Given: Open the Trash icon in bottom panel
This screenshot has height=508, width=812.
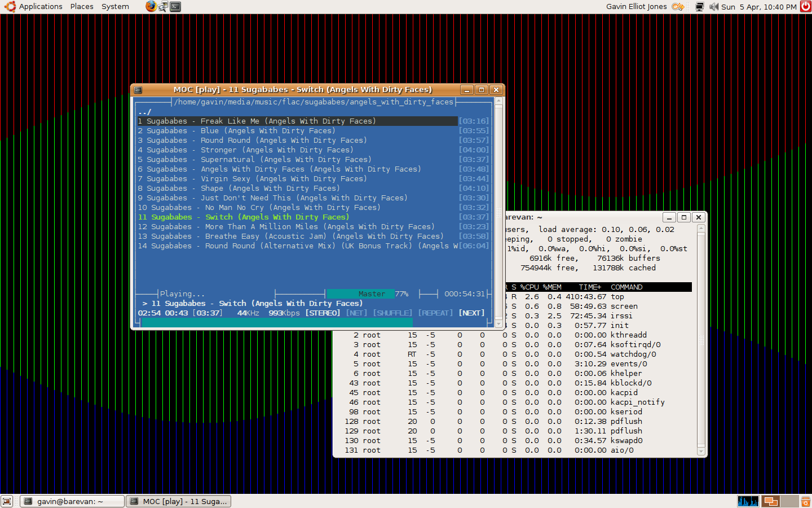Looking at the screenshot, I should (x=805, y=501).
